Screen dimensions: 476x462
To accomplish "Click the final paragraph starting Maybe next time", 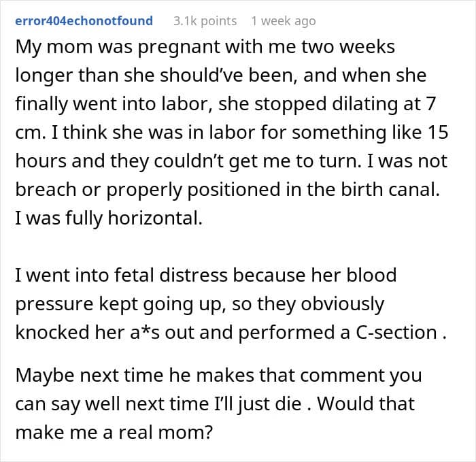I will tap(218, 403).
